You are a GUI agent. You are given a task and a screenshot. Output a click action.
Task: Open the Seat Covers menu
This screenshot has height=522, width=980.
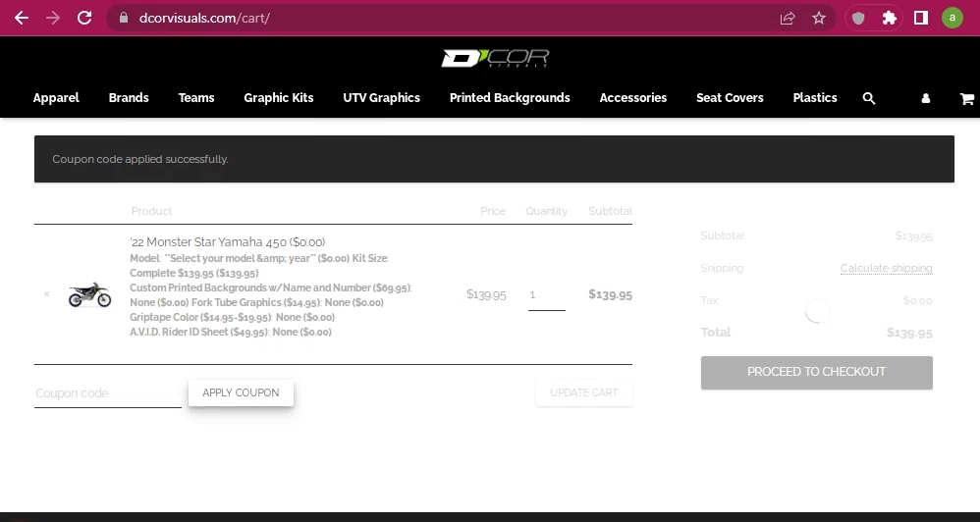(730, 98)
